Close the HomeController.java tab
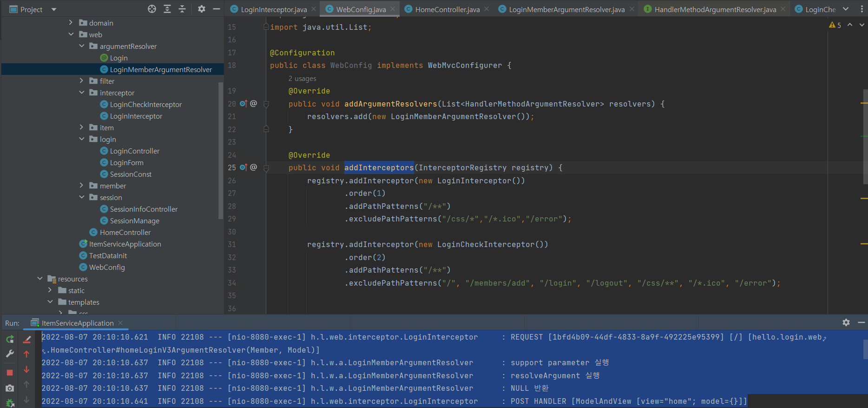Screen dimensions: 868x408 point(487,9)
